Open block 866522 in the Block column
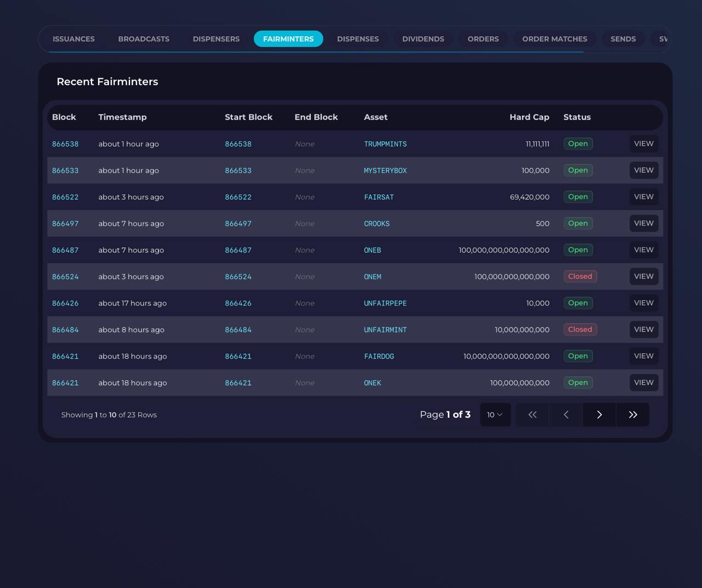702x588 pixels. 65,197
